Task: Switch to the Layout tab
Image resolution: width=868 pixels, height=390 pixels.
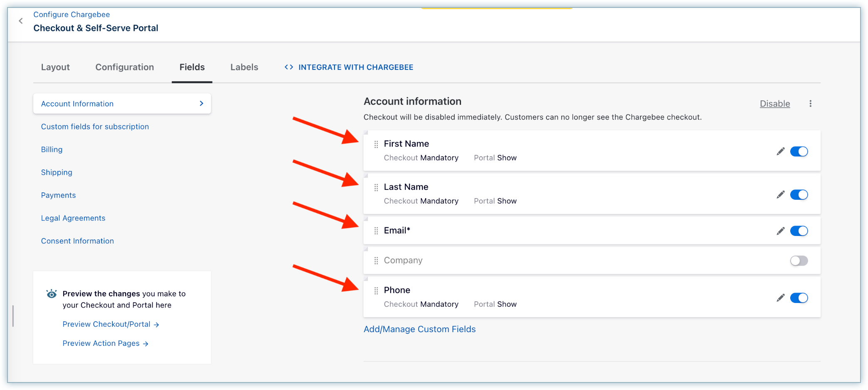Action: pos(55,67)
